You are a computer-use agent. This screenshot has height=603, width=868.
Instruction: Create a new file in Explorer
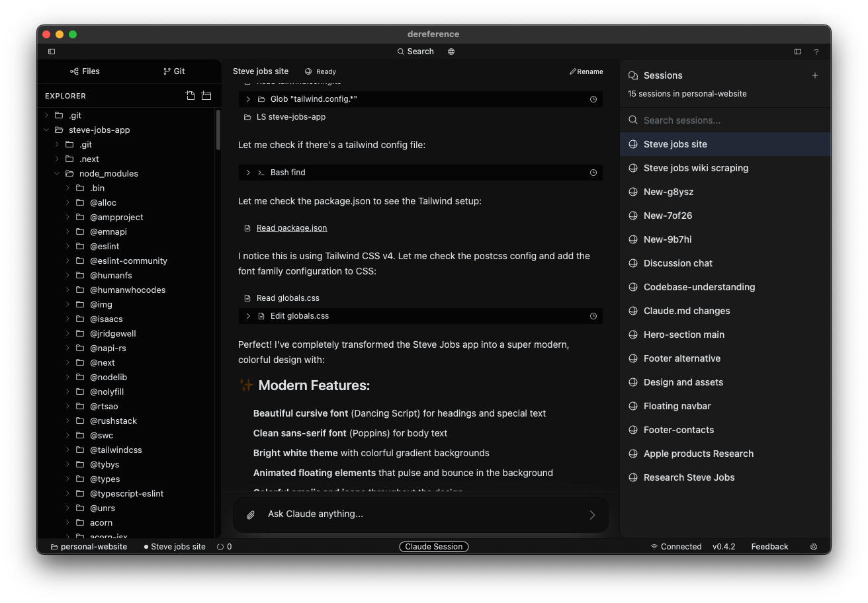(191, 96)
